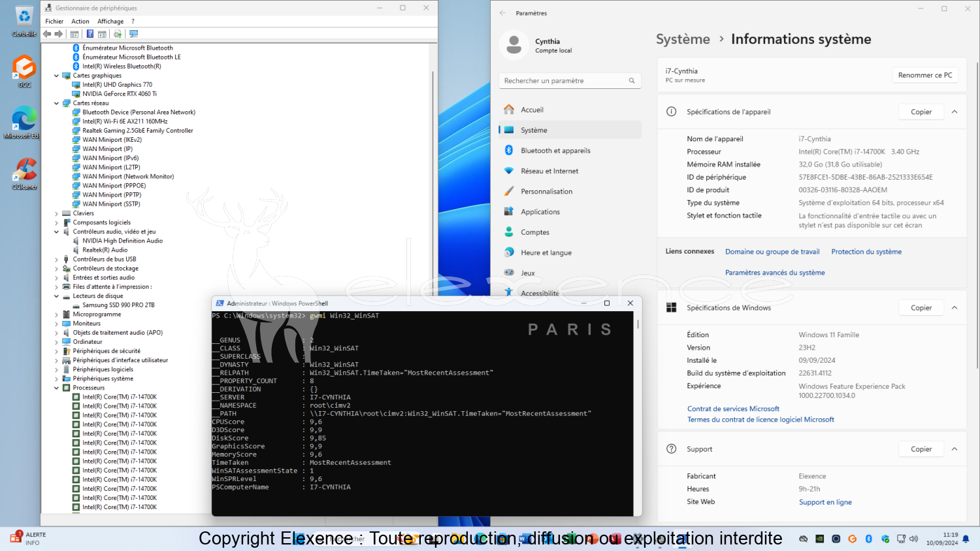The width and height of the screenshot is (980, 551).
Task: Open the Corbeille recycle bin icon
Action: tap(24, 21)
